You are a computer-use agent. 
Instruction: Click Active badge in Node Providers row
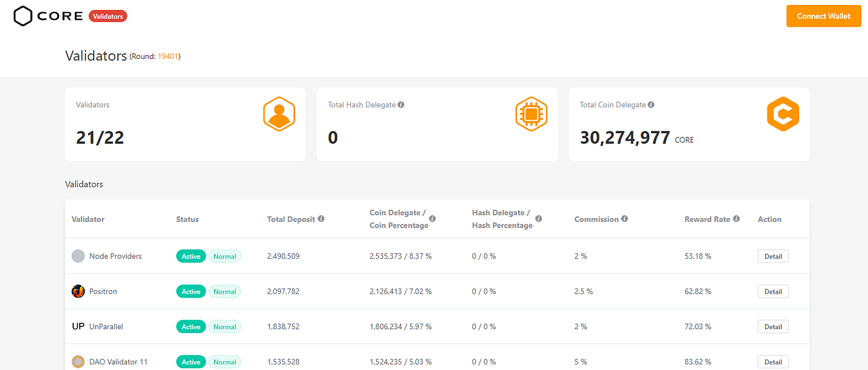pos(191,256)
